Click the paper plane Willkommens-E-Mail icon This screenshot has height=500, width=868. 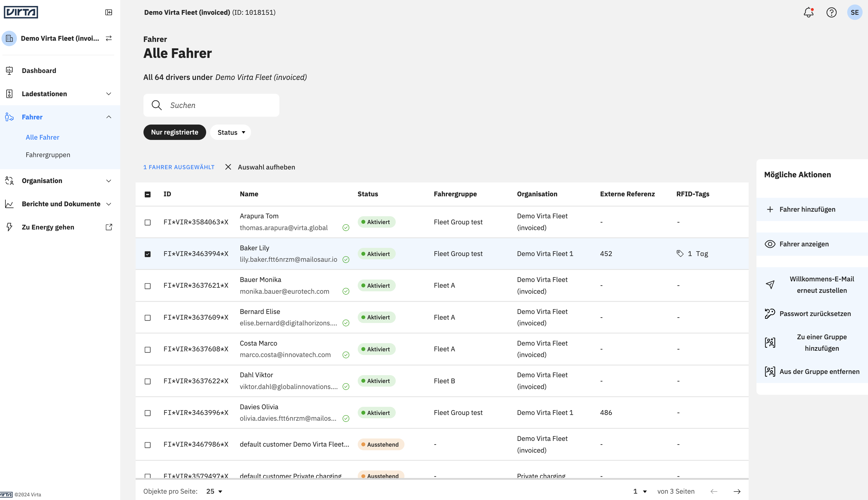[770, 284]
